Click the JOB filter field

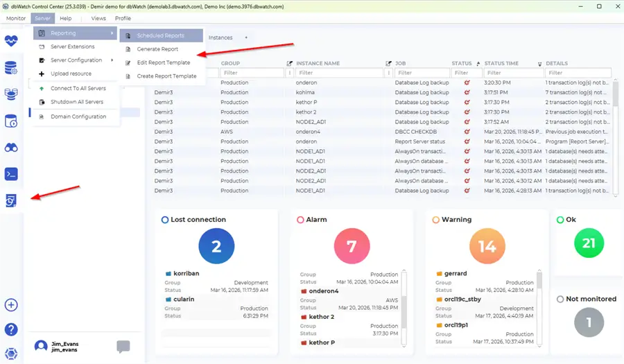tap(422, 73)
